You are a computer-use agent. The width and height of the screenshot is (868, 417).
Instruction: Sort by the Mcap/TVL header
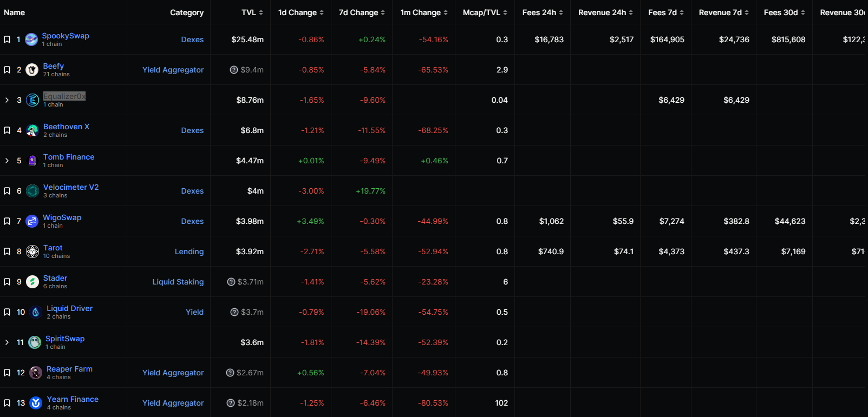click(485, 12)
